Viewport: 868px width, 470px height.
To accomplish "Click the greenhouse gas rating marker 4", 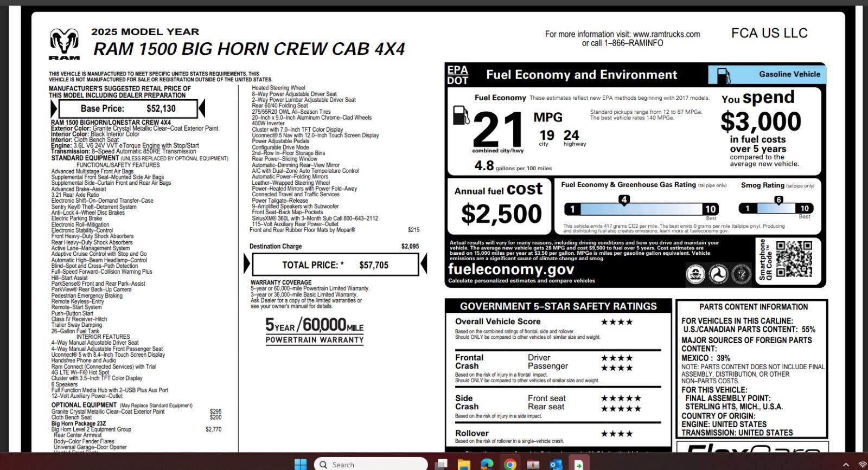I will pos(624,200).
